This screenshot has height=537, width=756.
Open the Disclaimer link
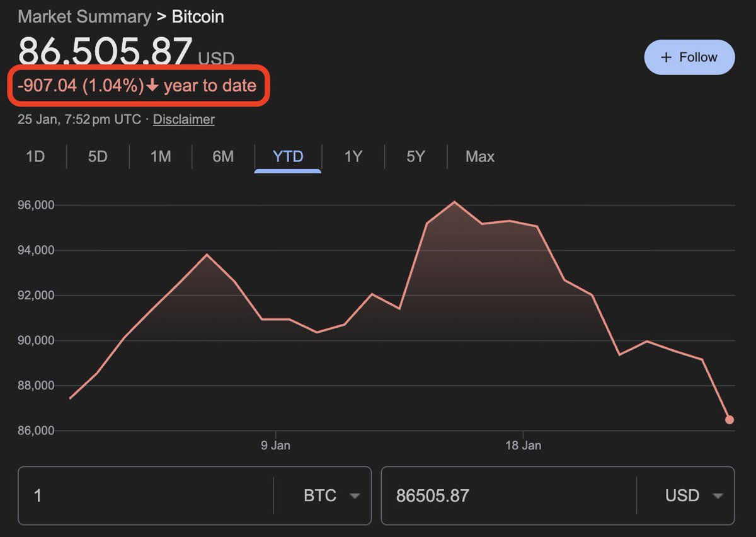183,119
